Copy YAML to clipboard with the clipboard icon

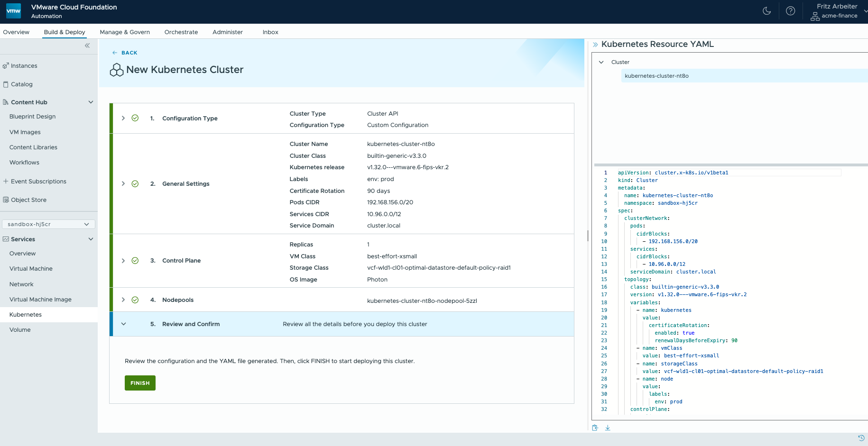click(x=595, y=428)
